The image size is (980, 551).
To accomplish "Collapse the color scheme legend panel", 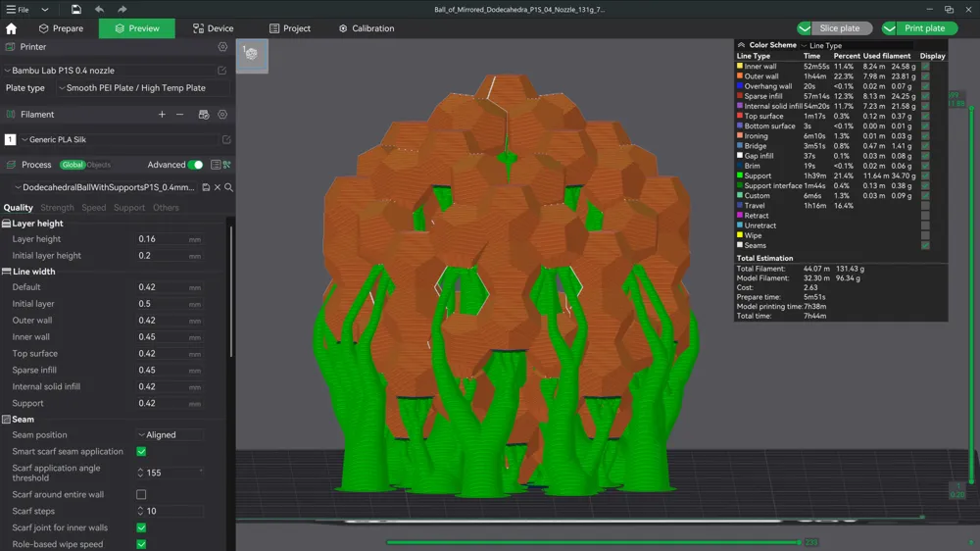I will pos(741,45).
